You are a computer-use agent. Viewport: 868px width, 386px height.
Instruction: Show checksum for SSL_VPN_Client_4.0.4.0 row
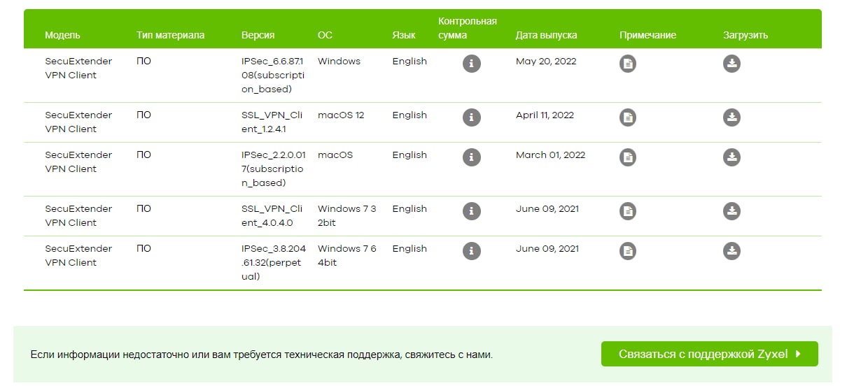pyautogui.click(x=472, y=211)
